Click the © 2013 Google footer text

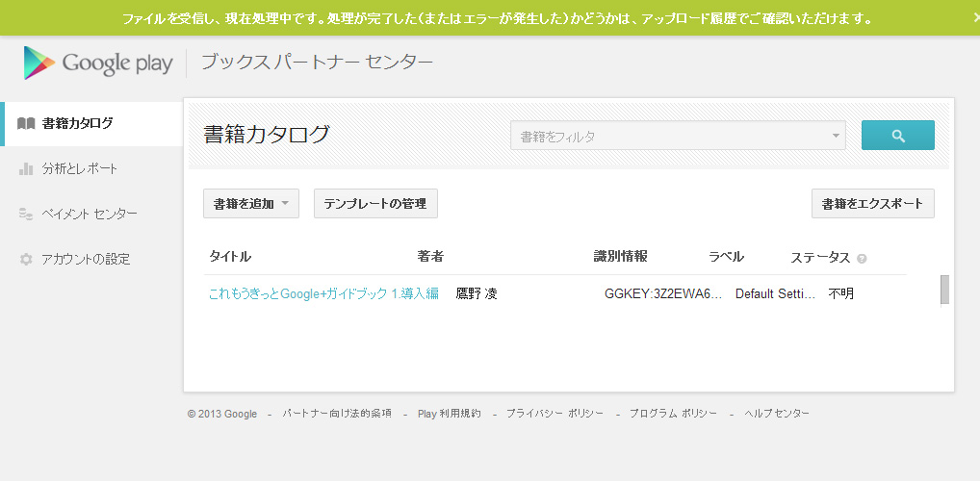click(222, 415)
